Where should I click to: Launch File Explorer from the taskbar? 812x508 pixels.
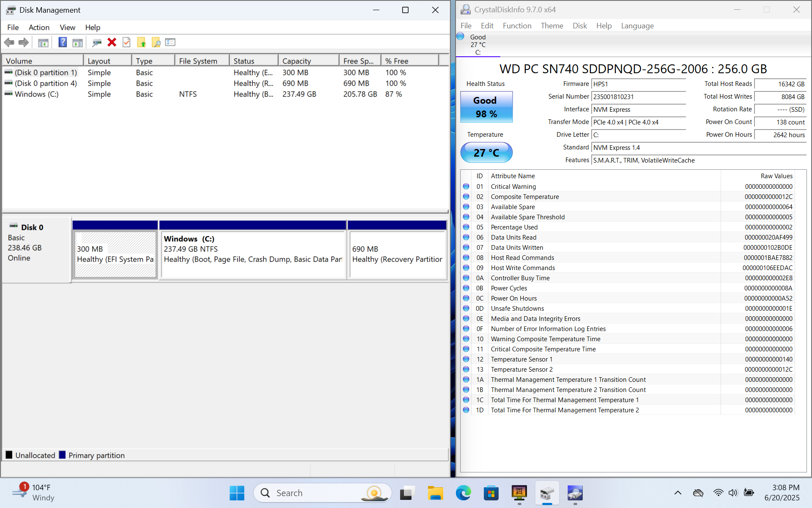[x=435, y=493]
